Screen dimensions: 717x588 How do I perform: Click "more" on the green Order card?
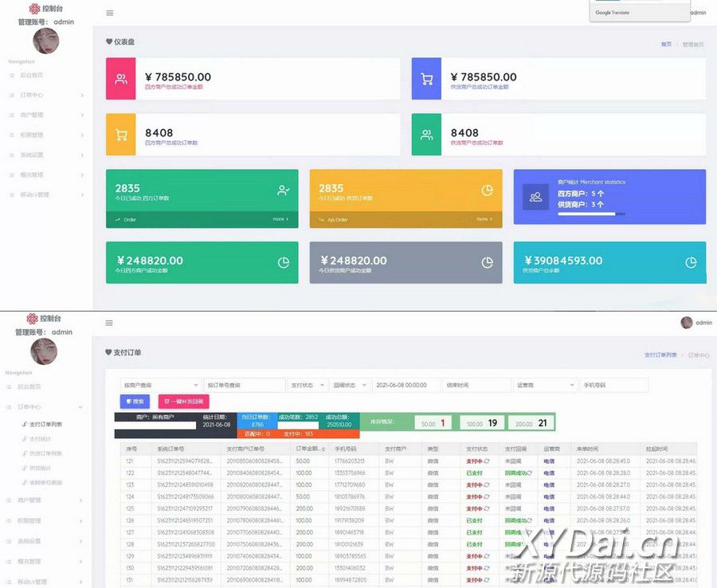(280, 219)
